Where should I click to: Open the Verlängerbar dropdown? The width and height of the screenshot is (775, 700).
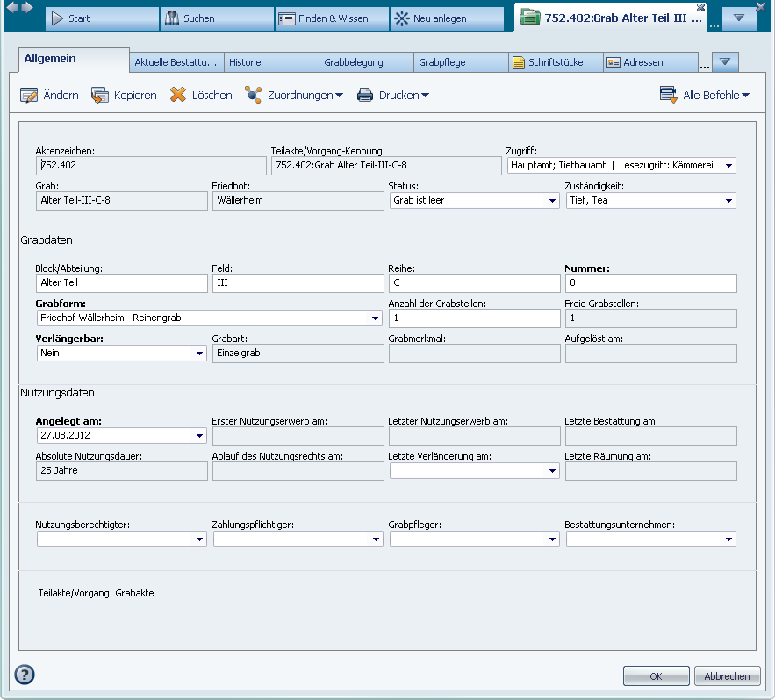[x=199, y=353]
